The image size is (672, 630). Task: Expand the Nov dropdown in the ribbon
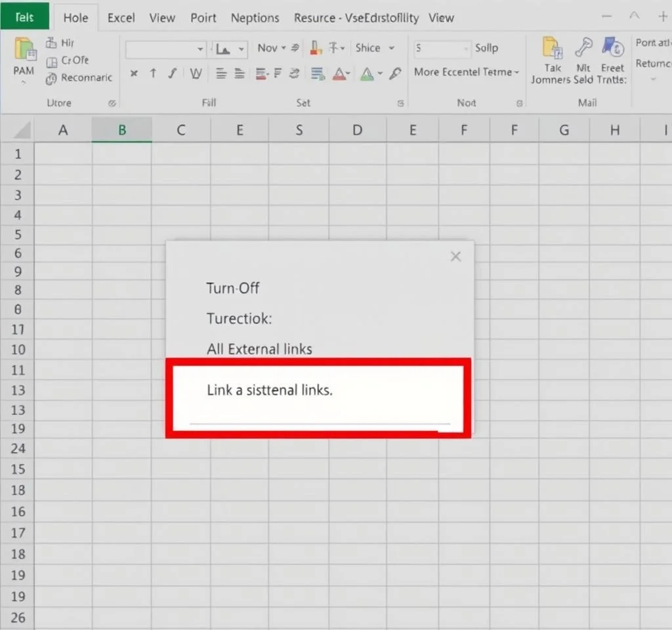coord(283,48)
